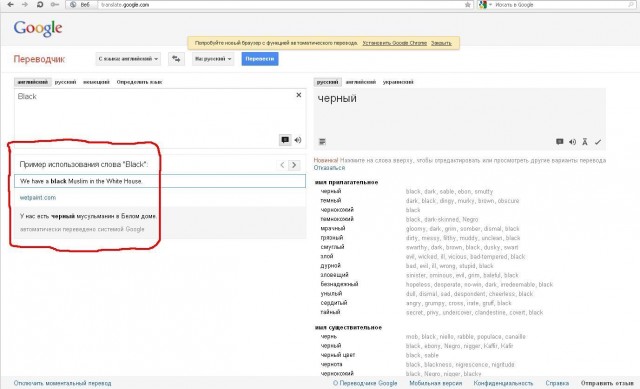This screenshot has height=389, width=640.
Task: Select dictionary entry 'зловещий'
Action: click(334, 275)
